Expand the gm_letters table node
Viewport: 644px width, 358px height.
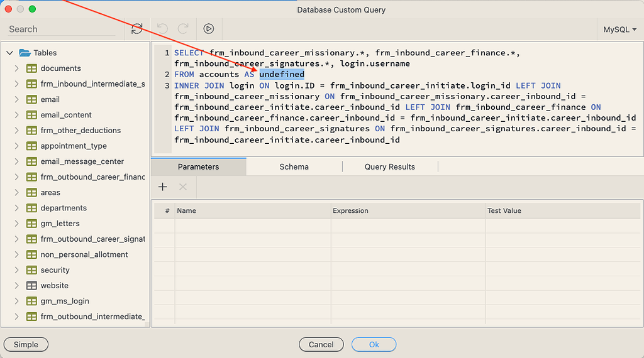pos(17,224)
